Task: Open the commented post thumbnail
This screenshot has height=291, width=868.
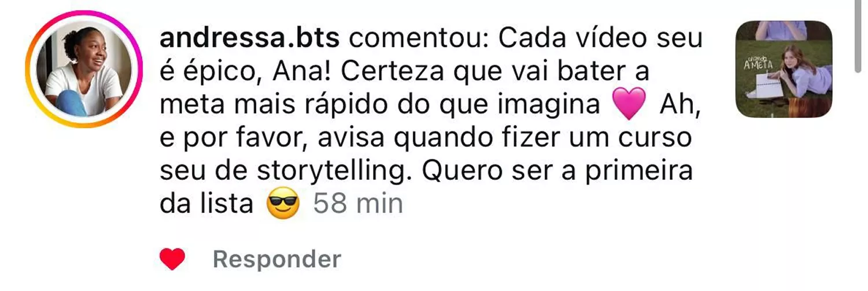Action: point(784,69)
